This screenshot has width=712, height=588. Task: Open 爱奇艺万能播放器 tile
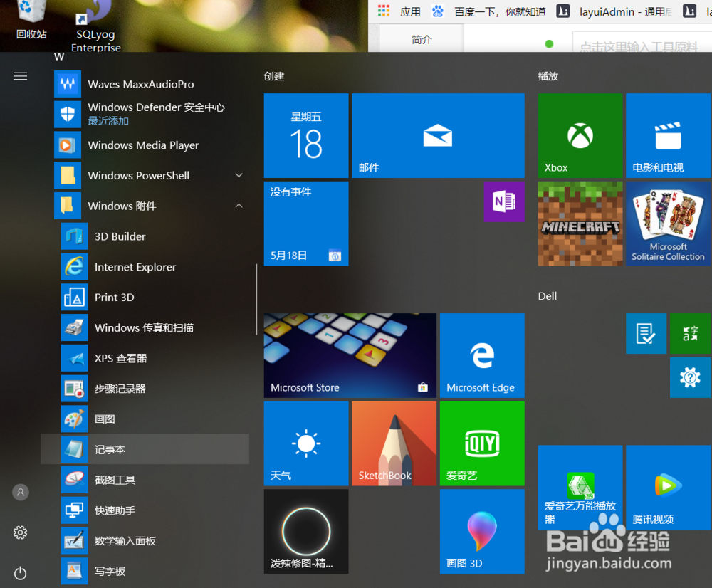coord(580,487)
